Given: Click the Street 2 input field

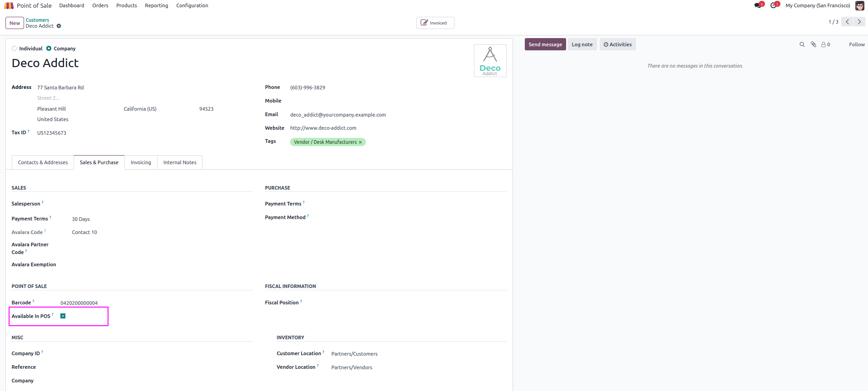Looking at the screenshot, I should [x=144, y=98].
